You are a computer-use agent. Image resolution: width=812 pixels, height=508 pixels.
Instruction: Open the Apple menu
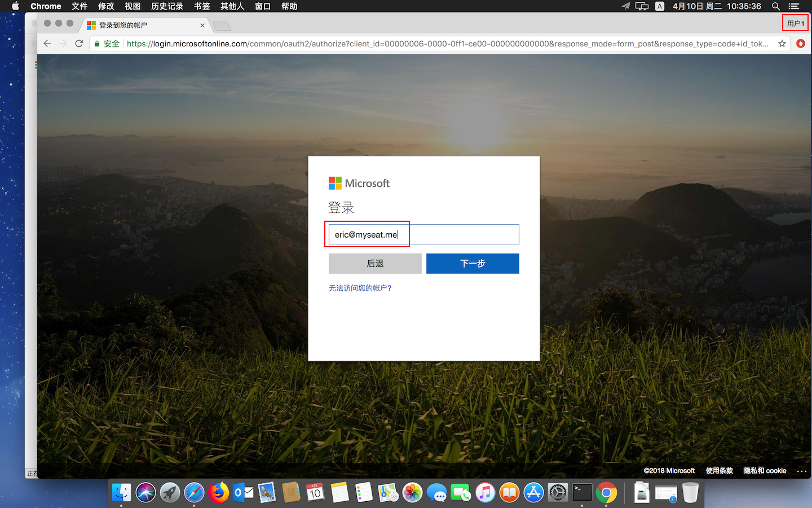tap(15, 6)
